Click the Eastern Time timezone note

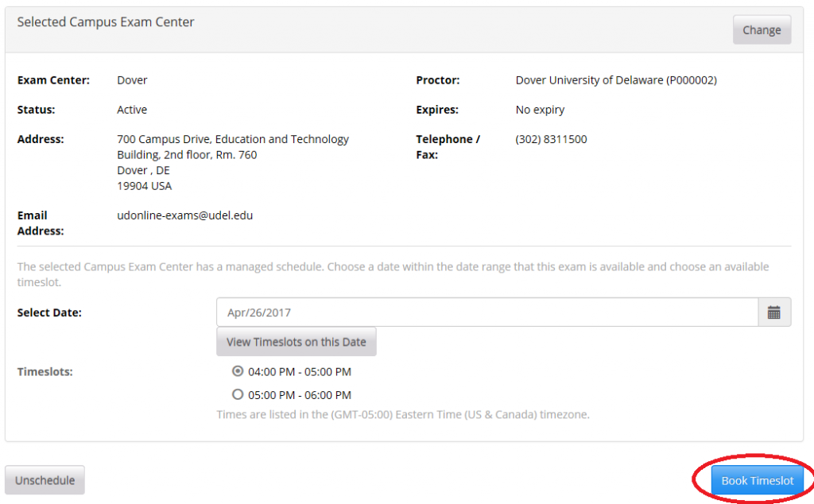[x=402, y=414]
